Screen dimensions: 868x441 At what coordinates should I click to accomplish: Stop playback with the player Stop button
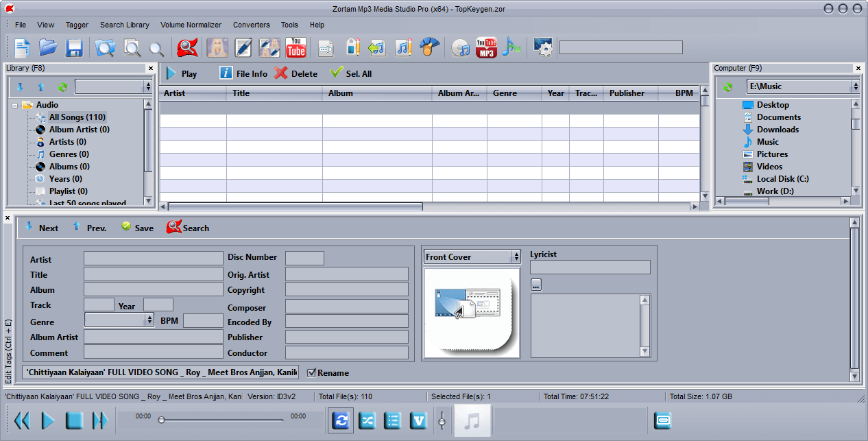pyautogui.click(x=74, y=420)
